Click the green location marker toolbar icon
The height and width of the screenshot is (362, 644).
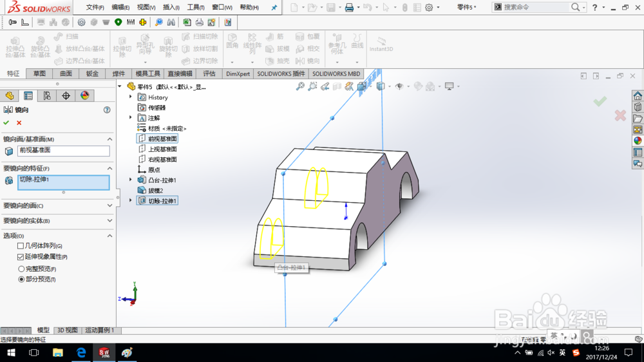click(118, 22)
